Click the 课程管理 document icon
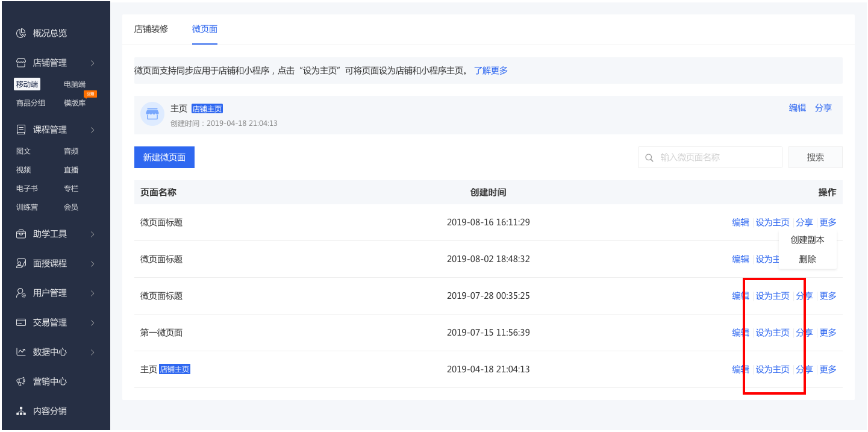 pyautogui.click(x=21, y=130)
